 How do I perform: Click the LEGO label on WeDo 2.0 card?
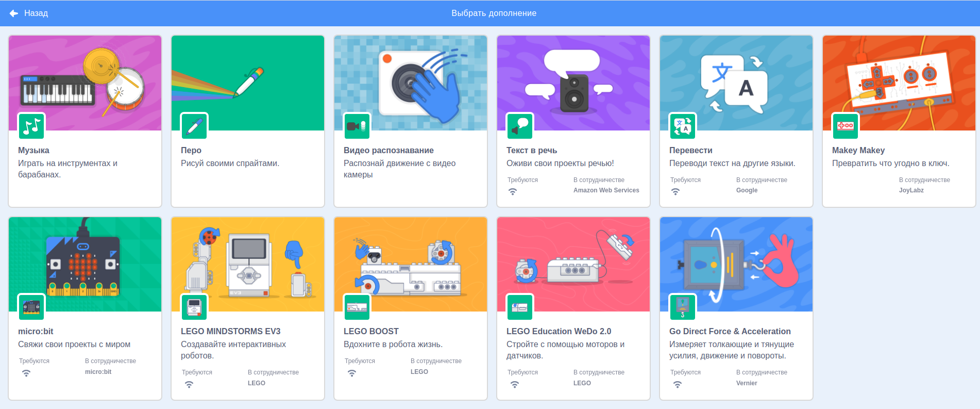582,383
